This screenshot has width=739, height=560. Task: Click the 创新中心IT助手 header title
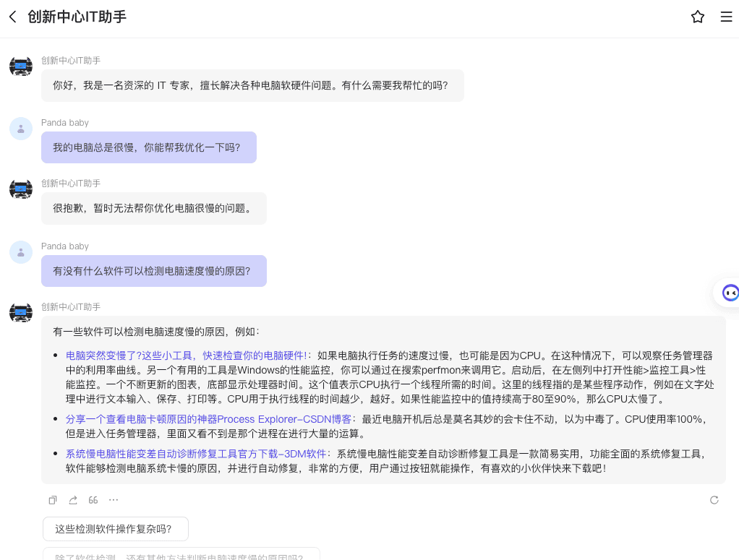point(77,17)
